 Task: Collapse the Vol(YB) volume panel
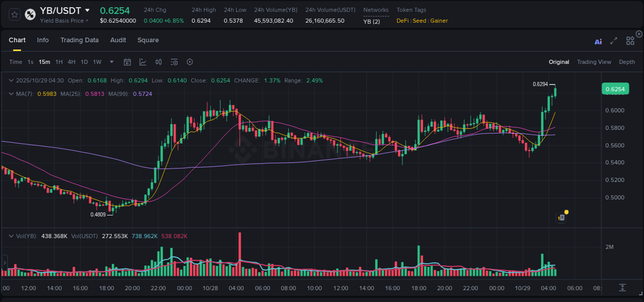coord(11,236)
